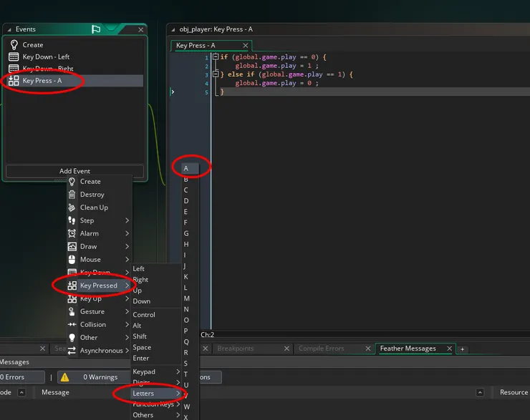Click the Draw picture icon
530x420 pixels.
pyautogui.click(x=72, y=246)
